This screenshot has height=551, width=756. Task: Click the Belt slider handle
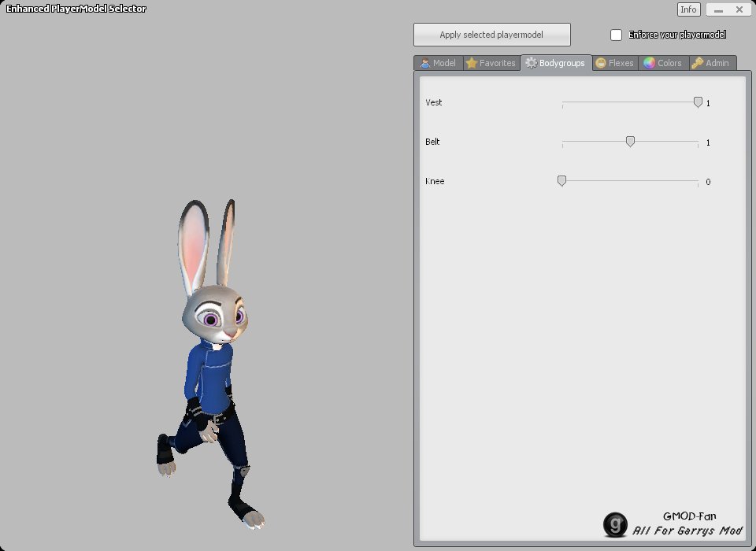tap(630, 141)
